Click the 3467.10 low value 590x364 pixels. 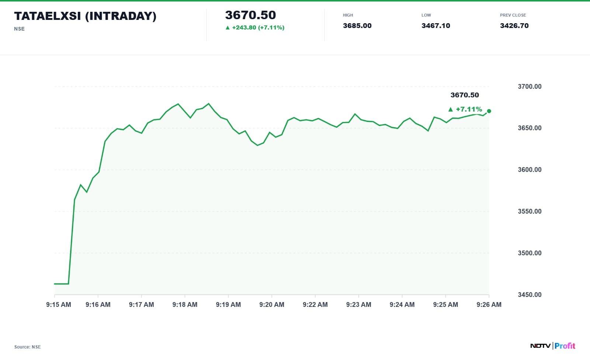(435, 26)
